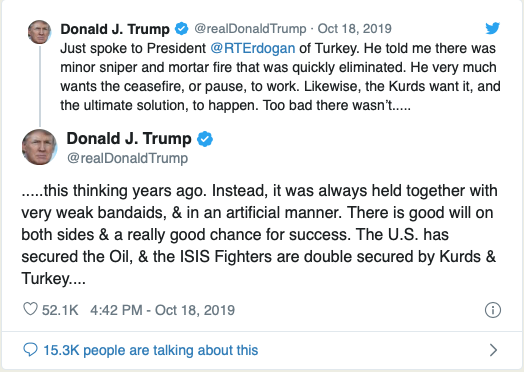Click the Twitter bird logo
Viewport: 524px width, 372px height.
[493, 28]
